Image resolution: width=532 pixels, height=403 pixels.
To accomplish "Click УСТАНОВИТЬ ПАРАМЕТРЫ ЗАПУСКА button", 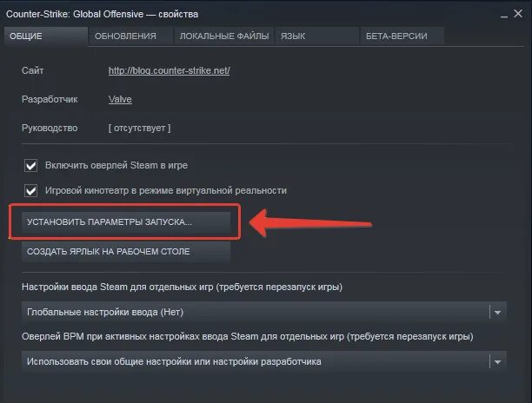I will (126, 222).
